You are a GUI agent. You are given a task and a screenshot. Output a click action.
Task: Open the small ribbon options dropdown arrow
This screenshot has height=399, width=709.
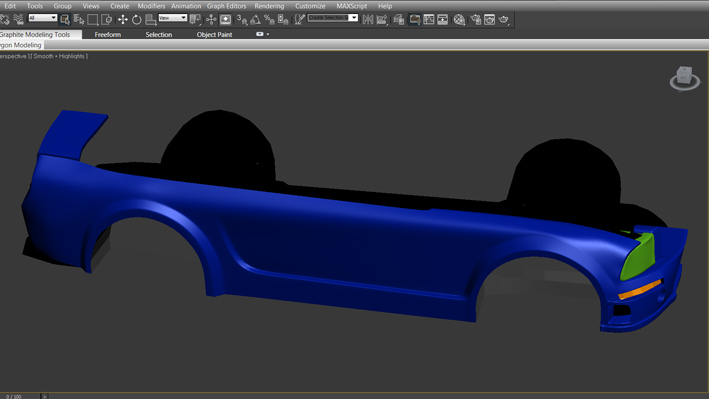click(268, 34)
